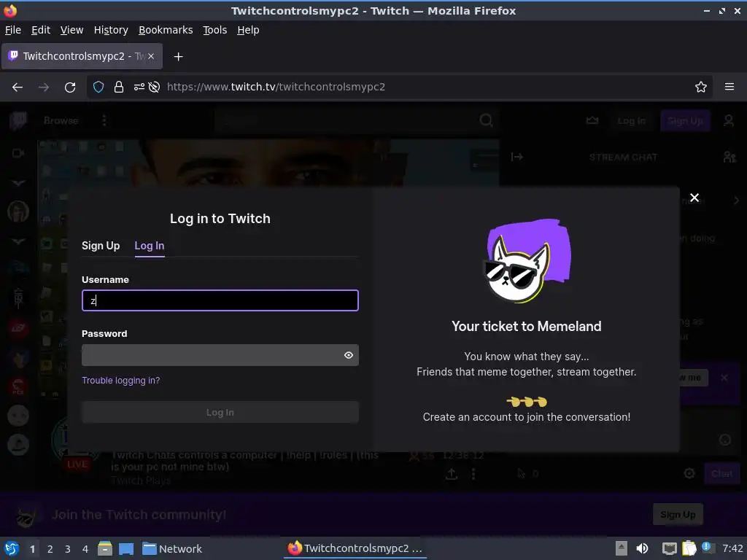Image resolution: width=747 pixels, height=560 pixels.
Task: Switch to workspace 3
Action: [68, 549]
